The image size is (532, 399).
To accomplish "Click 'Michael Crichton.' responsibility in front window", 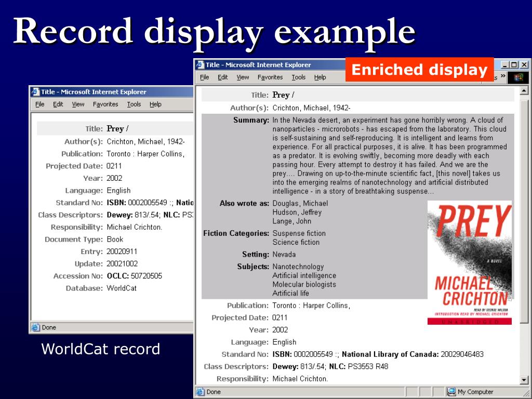I will point(300,379).
